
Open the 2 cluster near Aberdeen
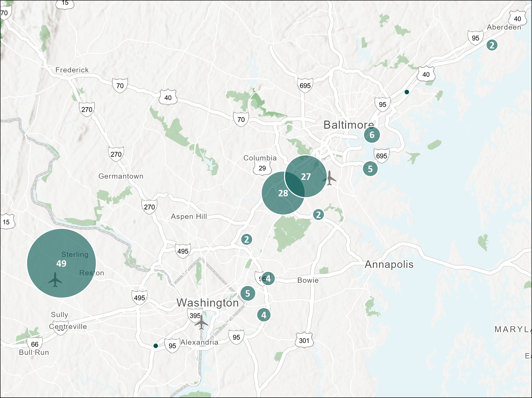point(492,45)
